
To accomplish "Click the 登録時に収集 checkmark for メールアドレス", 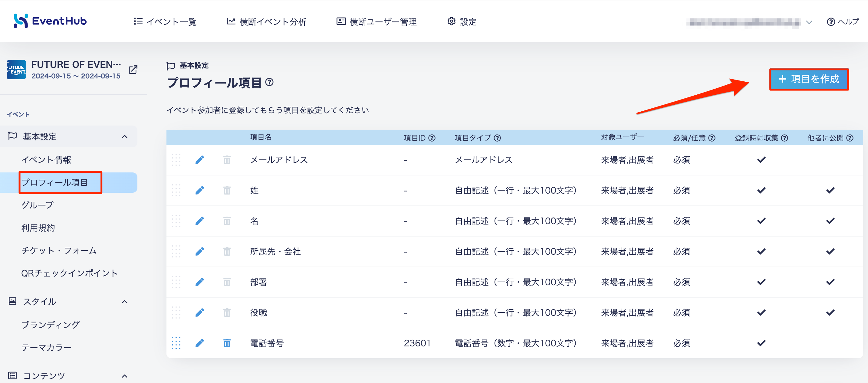I will click(x=761, y=160).
